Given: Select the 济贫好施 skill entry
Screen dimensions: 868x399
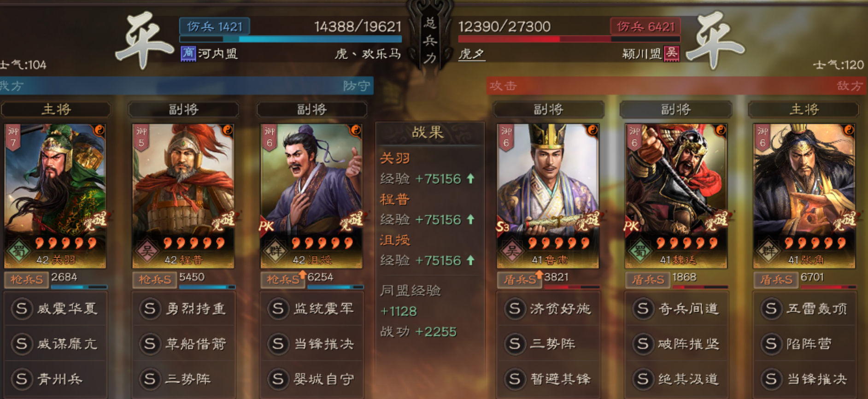Looking at the screenshot, I should pyautogui.click(x=548, y=308).
